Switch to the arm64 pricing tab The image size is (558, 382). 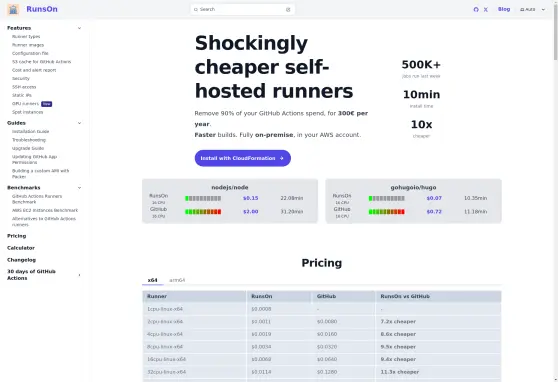tap(177, 280)
